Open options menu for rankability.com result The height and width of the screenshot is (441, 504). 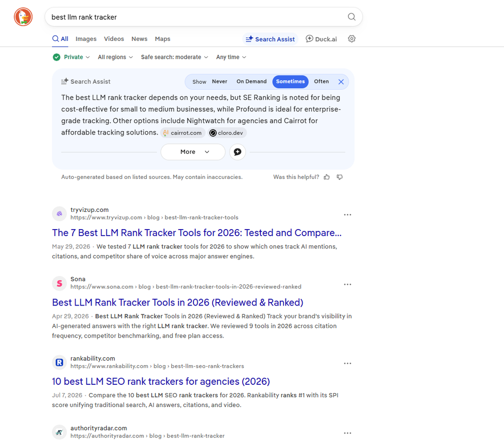pos(347,364)
